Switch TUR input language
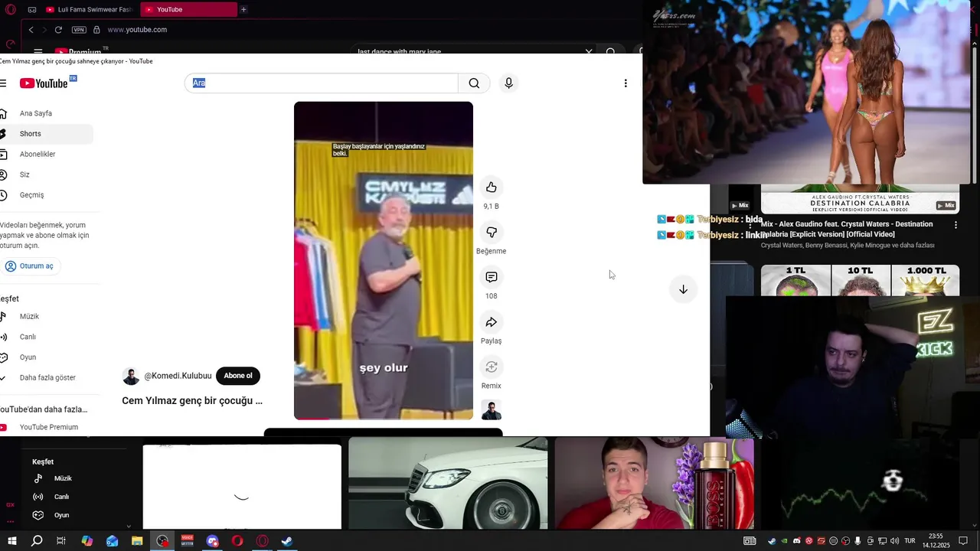Image resolution: width=980 pixels, height=551 pixels. [910, 541]
